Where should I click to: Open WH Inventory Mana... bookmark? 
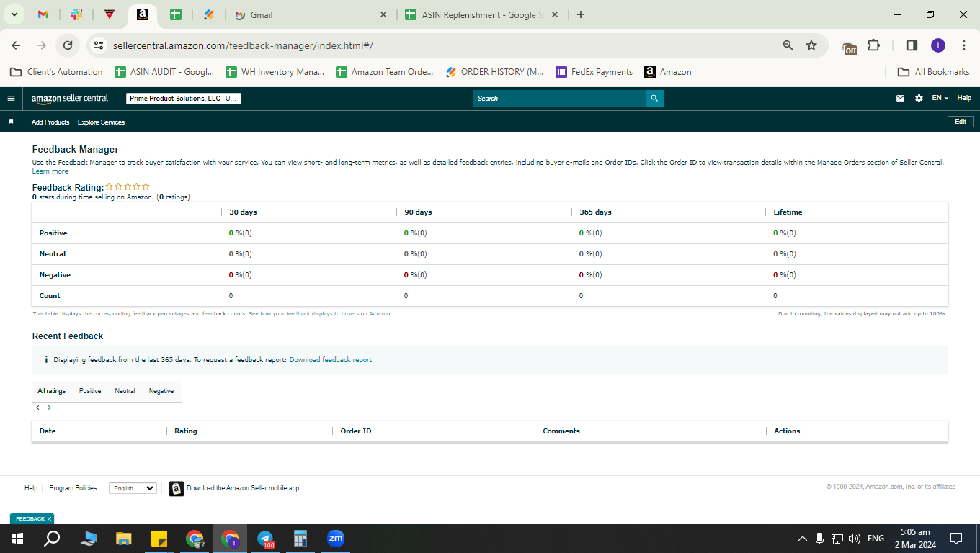[275, 72]
